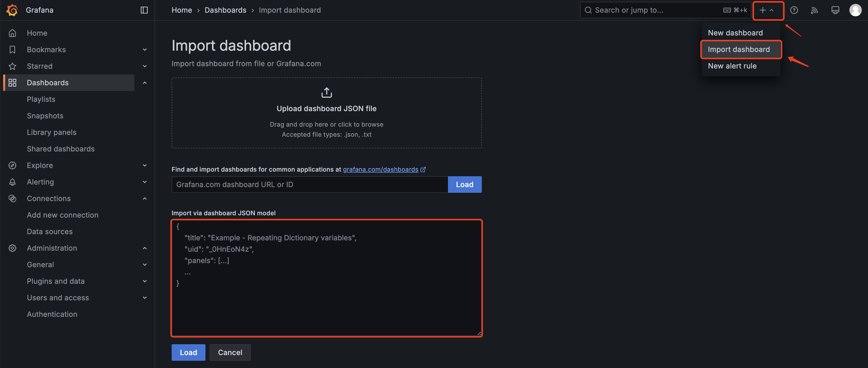Click the Bookmarks ribbon icon
Screen dimensions: 868x368
coord(12,50)
